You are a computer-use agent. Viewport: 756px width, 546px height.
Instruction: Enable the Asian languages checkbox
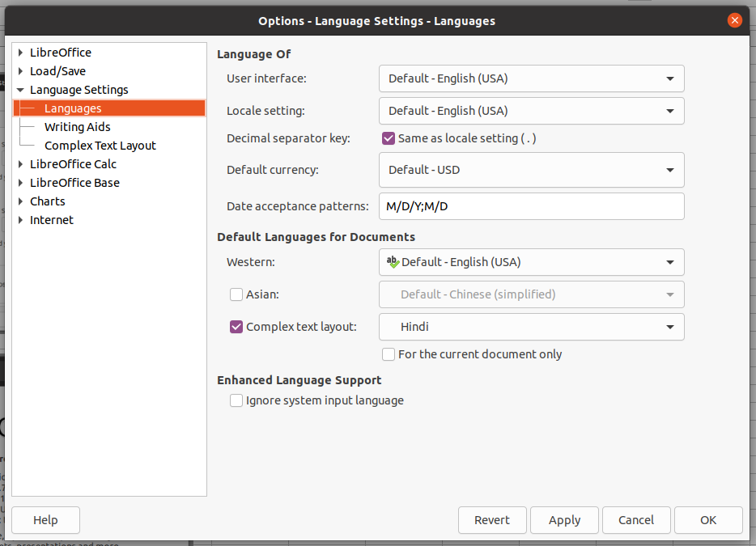coord(236,294)
